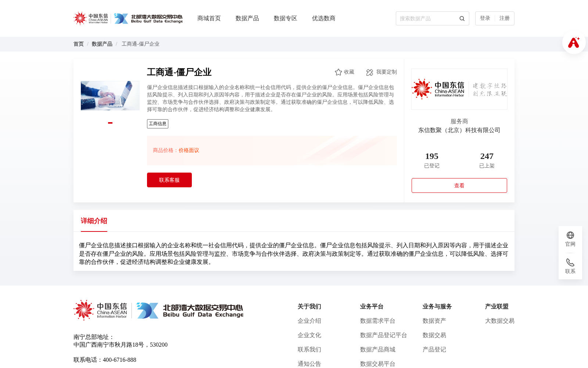Click 东信数聚（北京）科技有限公司 provider name
Viewport: 588px width, 368px height.
[459, 130]
